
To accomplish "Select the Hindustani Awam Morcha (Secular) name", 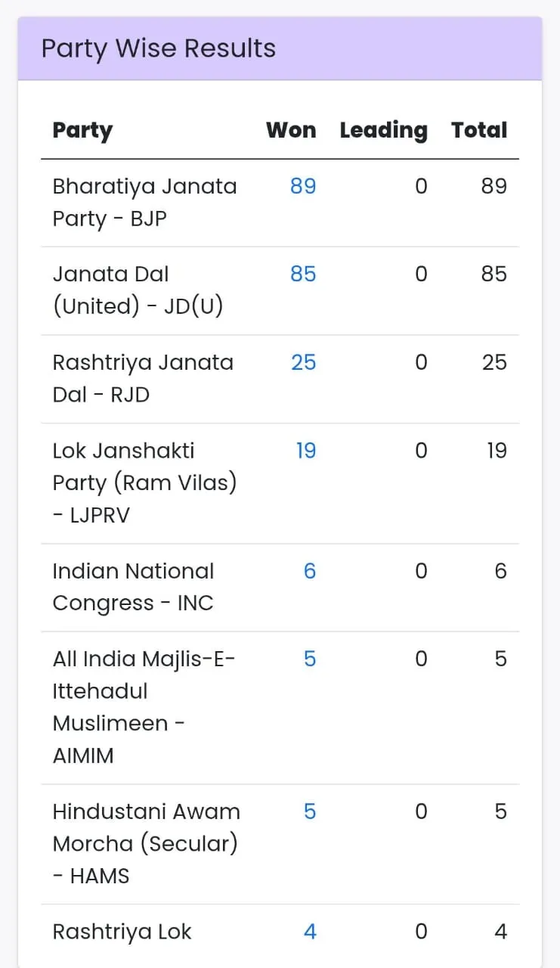I will click(x=146, y=843).
